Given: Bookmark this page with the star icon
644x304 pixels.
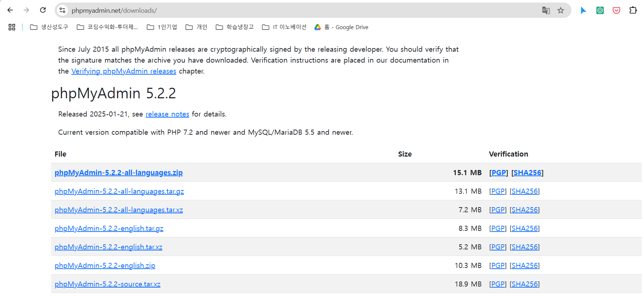Looking at the screenshot, I should [560, 10].
